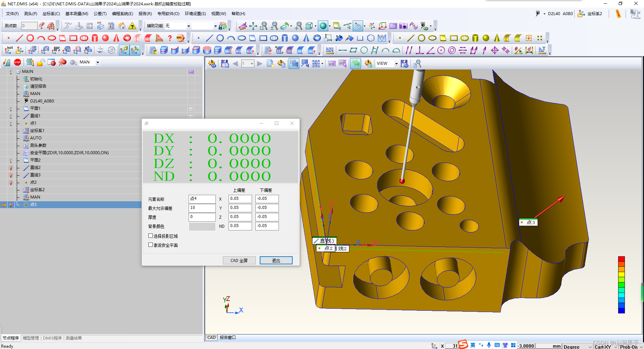
Task: Select the red cone feature tool
Action: pyautogui.click(x=116, y=38)
